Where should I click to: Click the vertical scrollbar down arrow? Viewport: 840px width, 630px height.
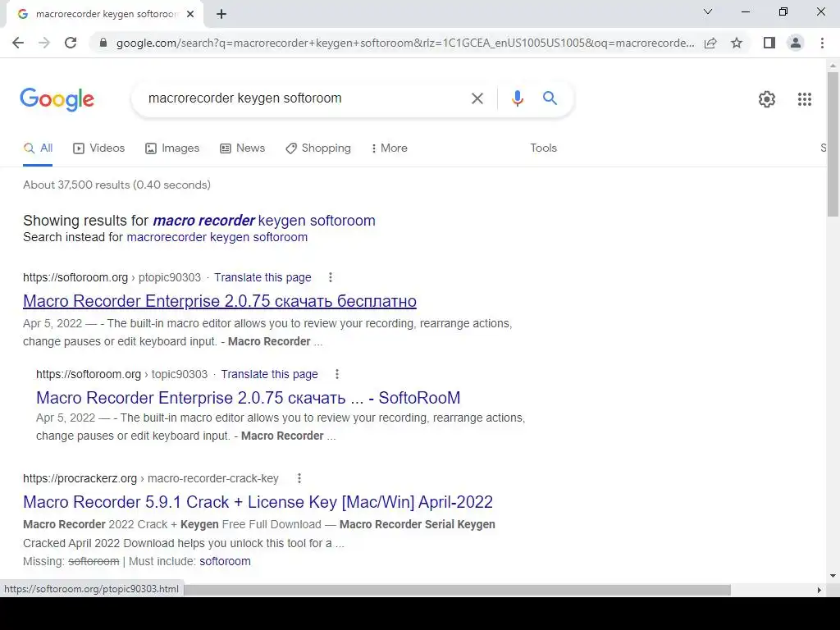(833, 577)
